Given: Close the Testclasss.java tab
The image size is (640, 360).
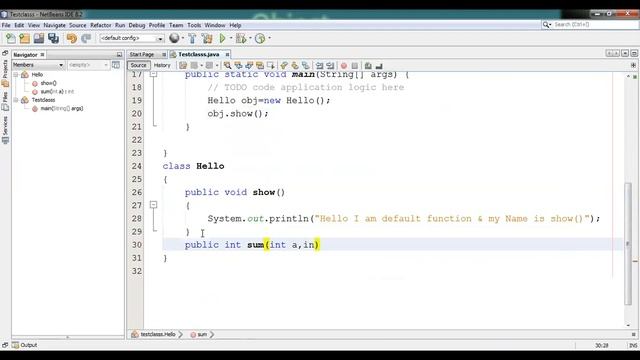Looking at the screenshot, I should pos(227,54).
